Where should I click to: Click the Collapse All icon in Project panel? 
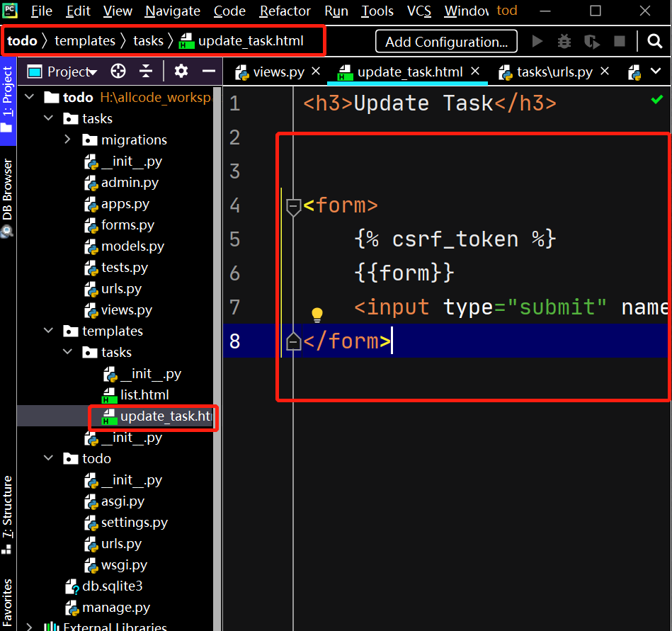tap(146, 71)
